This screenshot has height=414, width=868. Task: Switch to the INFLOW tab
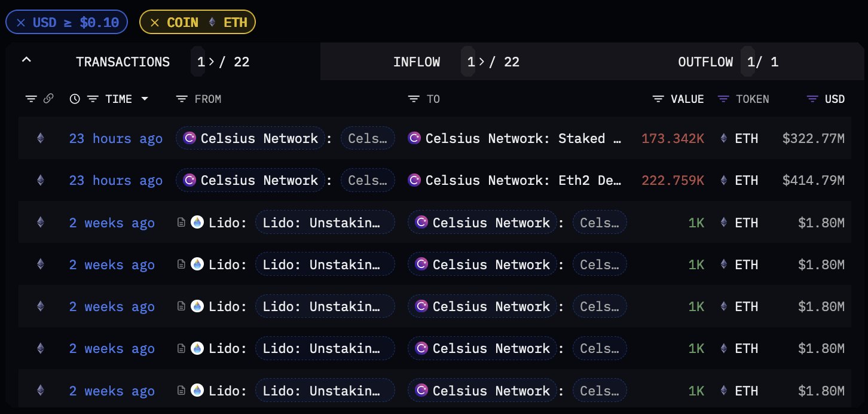click(x=417, y=62)
